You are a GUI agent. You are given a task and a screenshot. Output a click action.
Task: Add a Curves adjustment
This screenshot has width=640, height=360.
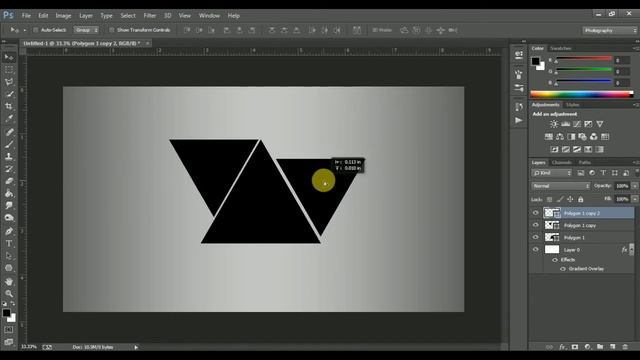tap(577, 124)
